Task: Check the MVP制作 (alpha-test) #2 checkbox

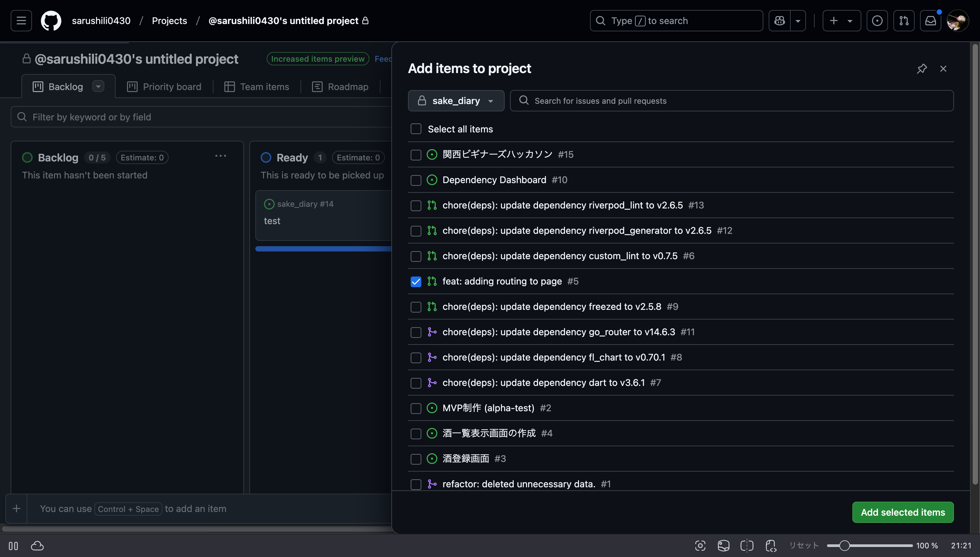Action: point(416,408)
